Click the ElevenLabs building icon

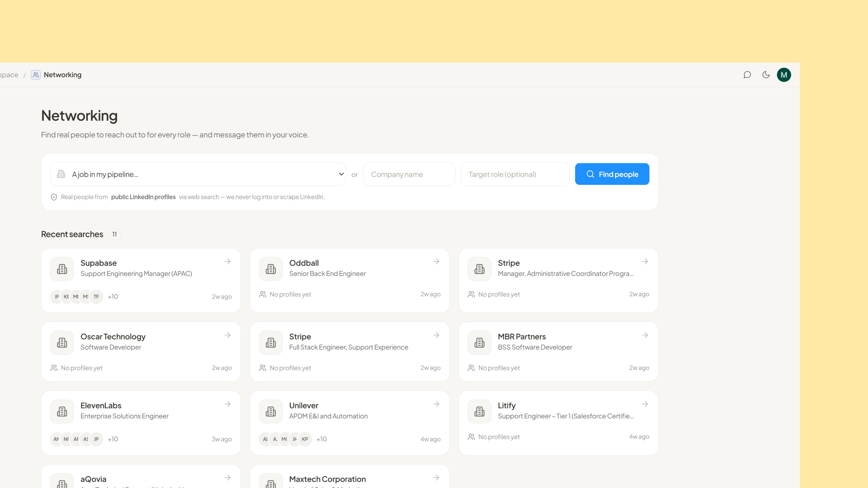(x=62, y=412)
